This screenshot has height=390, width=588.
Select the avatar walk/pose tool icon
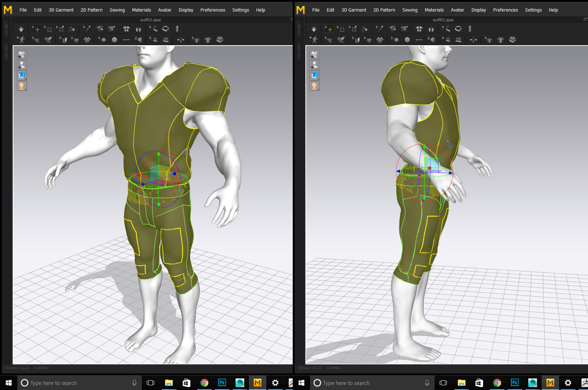pyautogui.click(x=21, y=39)
